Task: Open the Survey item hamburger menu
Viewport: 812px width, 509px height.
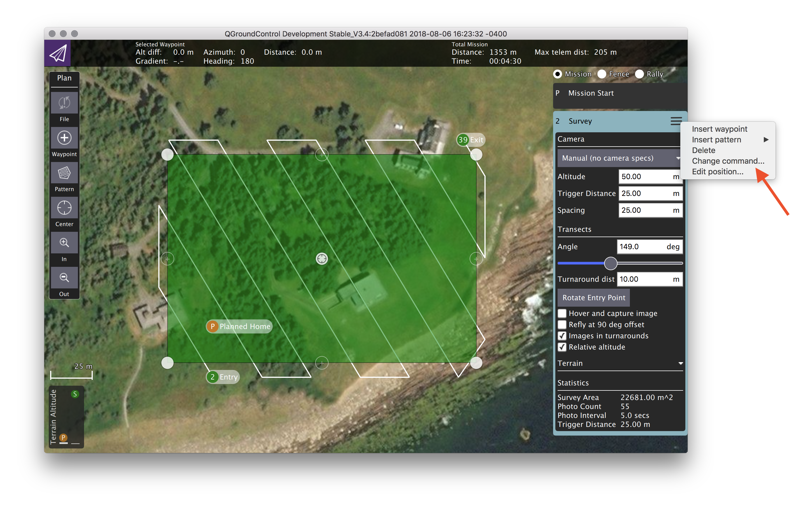Action: [x=676, y=121]
